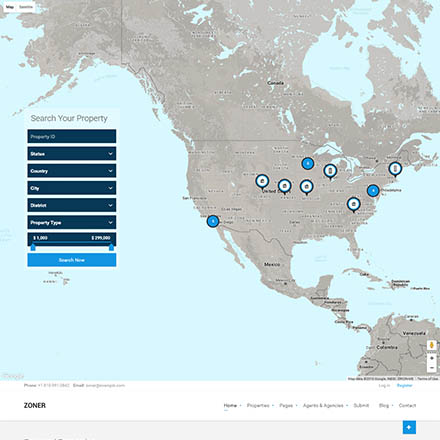Select the westernmost of three central US pins
The width and height of the screenshot is (440, 440).
click(x=262, y=182)
